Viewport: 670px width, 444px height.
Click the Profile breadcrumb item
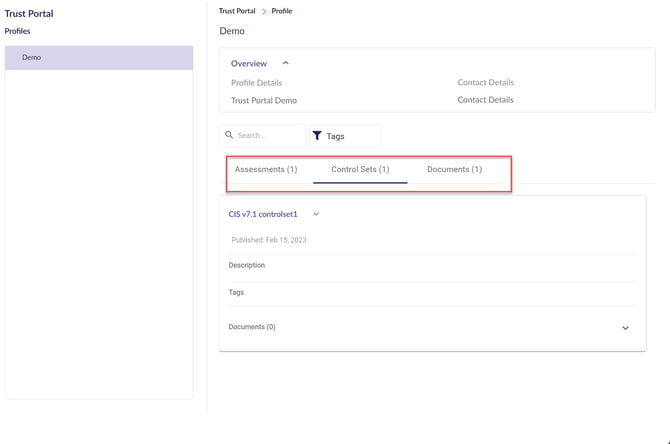tap(282, 11)
